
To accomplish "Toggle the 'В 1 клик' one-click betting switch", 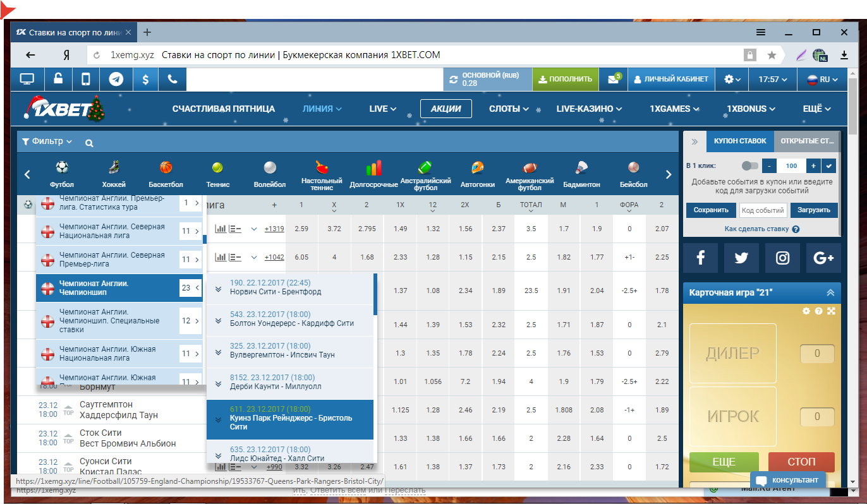I will coord(750,166).
